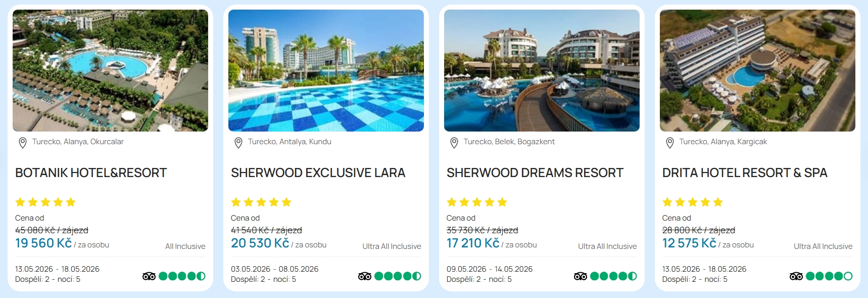Click five-star rating on Sherwood Dreams Resort

tap(476, 202)
